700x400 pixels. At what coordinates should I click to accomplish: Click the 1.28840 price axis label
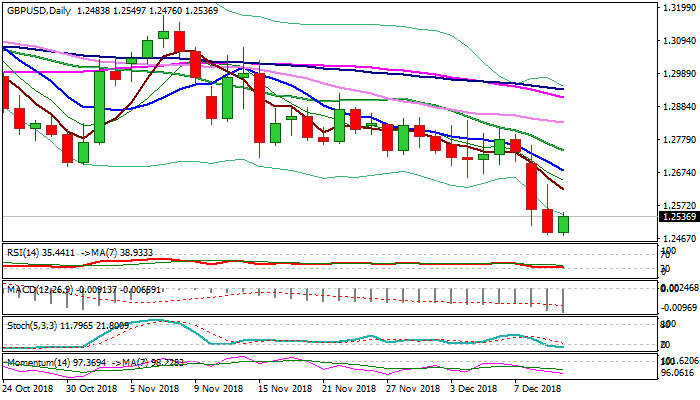point(679,107)
